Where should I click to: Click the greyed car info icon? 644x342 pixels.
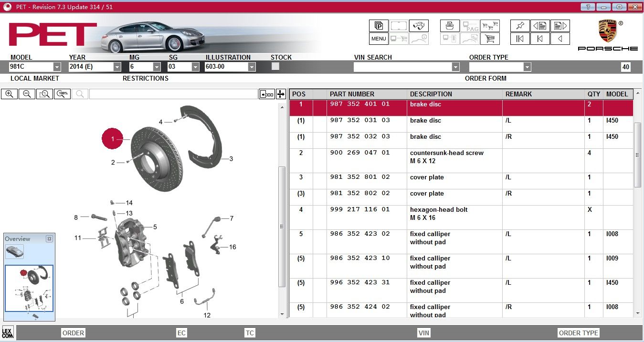(x=419, y=39)
